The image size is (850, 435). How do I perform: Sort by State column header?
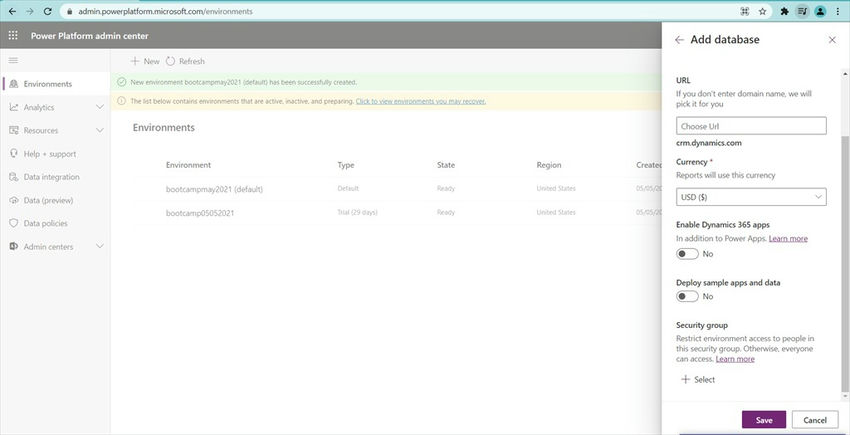[446, 165]
